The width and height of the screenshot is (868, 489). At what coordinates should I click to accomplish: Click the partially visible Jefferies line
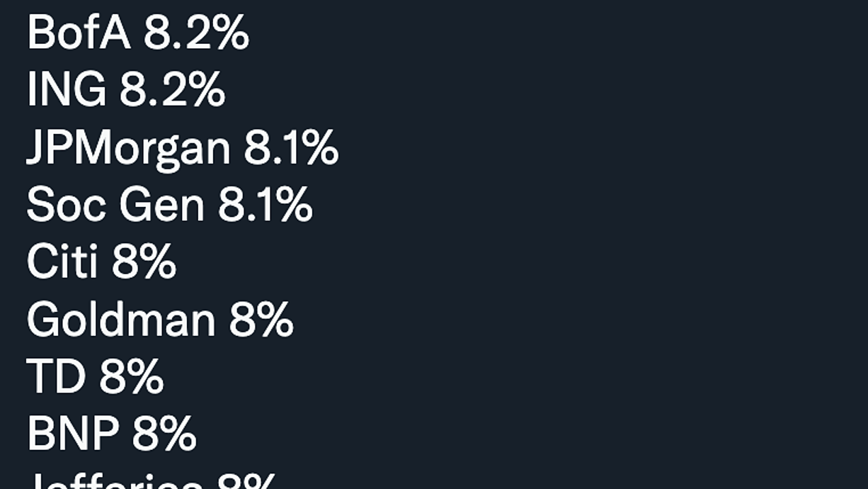click(x=151, y=481)
